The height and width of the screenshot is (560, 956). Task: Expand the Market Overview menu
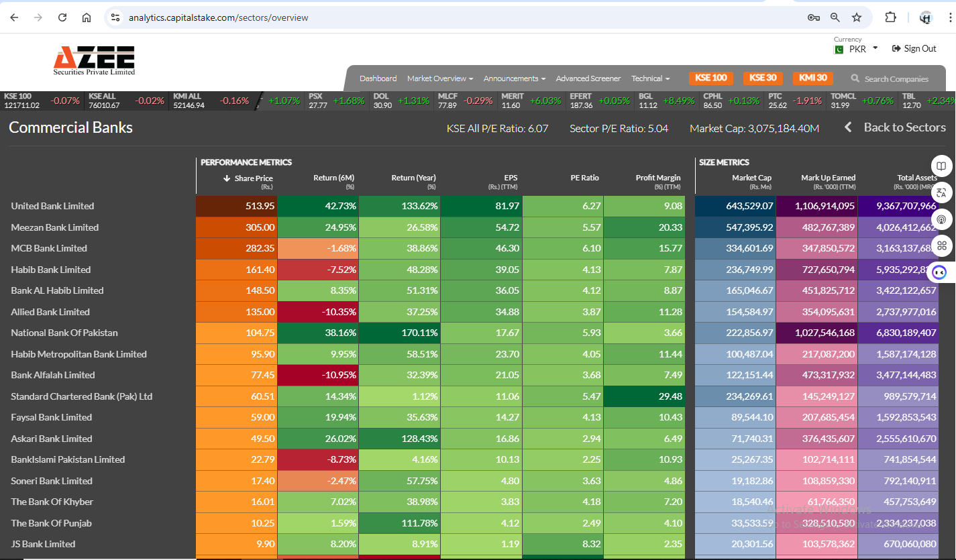point(440,78)
